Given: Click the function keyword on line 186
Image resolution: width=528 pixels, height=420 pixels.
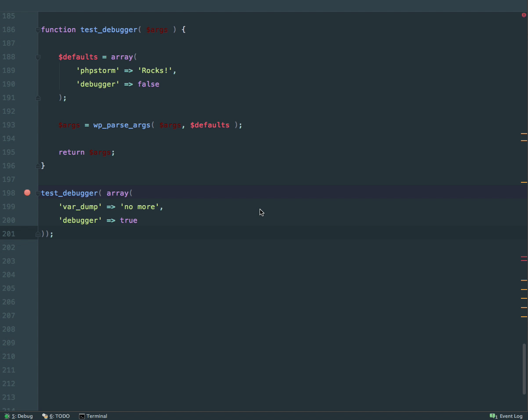Looking at the screenshot, I should (58, 29).
